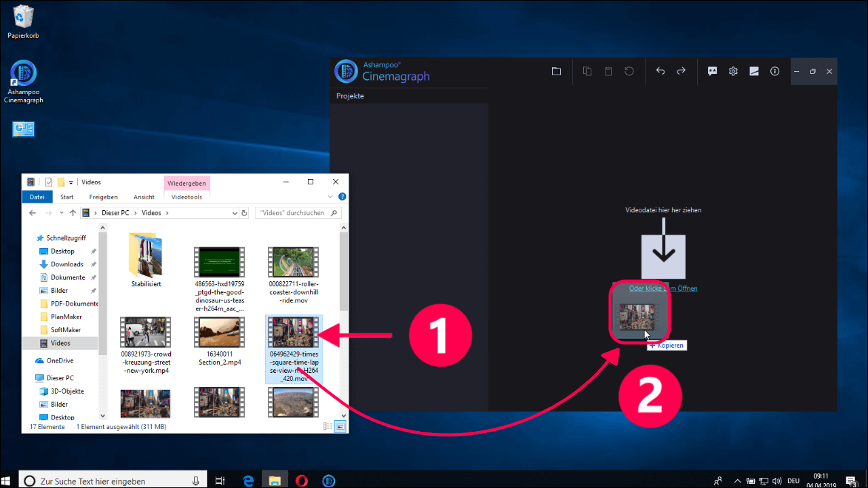Screen dimensions: 868x488
Task: Select Videos in navigation pane
Action: click(60, 343)
